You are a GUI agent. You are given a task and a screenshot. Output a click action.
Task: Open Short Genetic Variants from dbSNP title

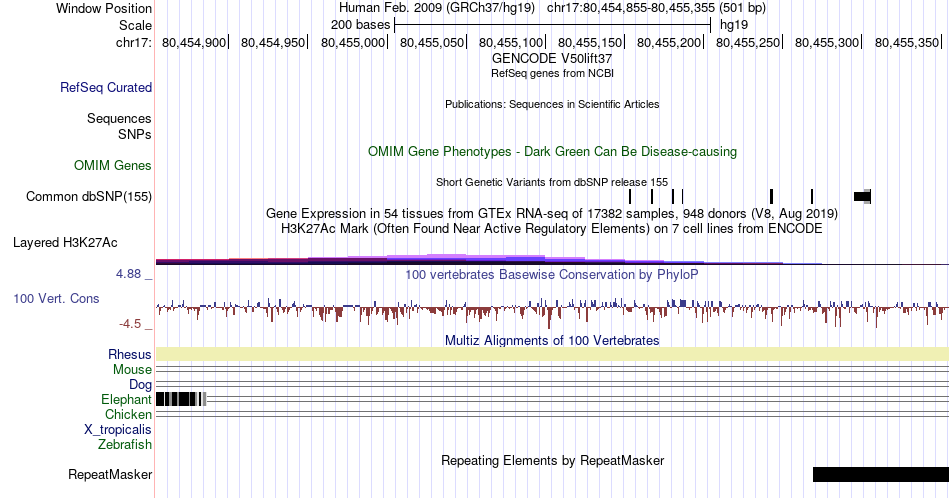pyautogui.click(x=552, y=182)
